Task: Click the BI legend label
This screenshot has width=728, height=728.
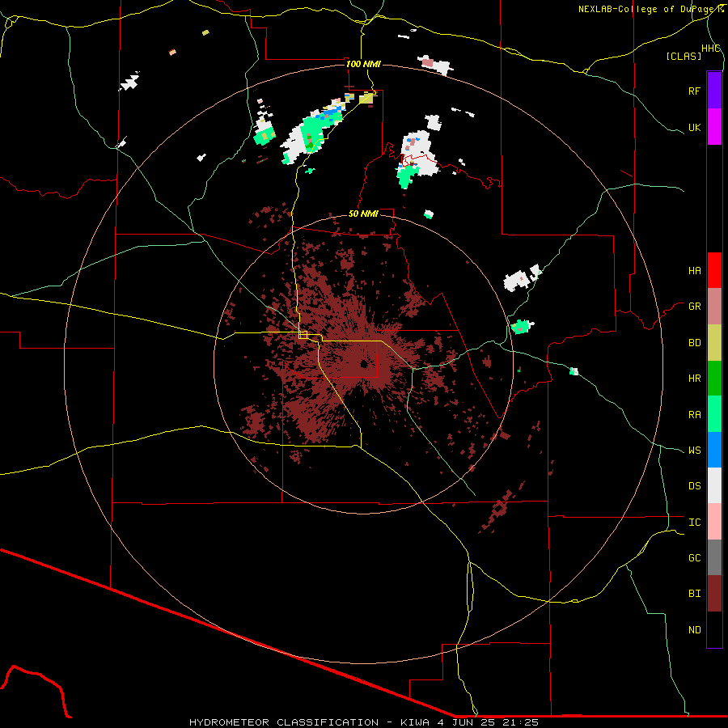Action: click(694, 594)
